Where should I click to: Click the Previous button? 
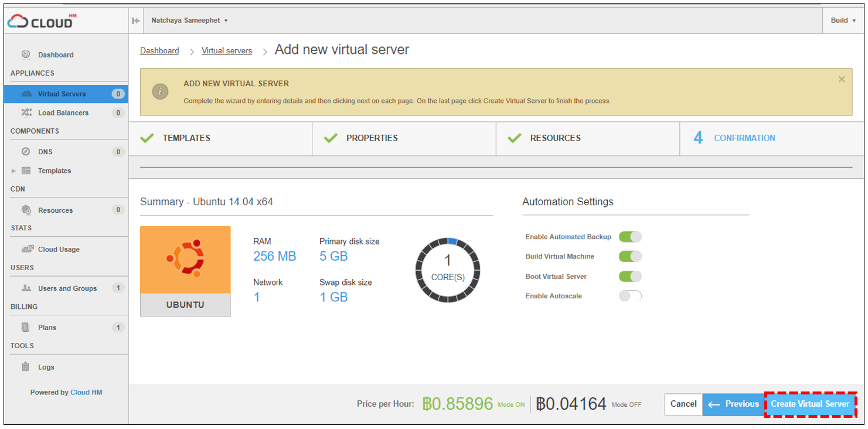[733, 404]
